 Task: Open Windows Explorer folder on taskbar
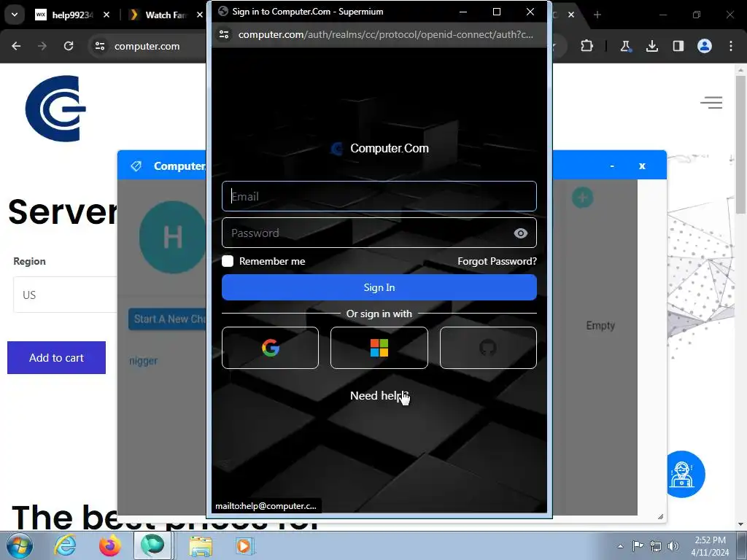(201, 545)
